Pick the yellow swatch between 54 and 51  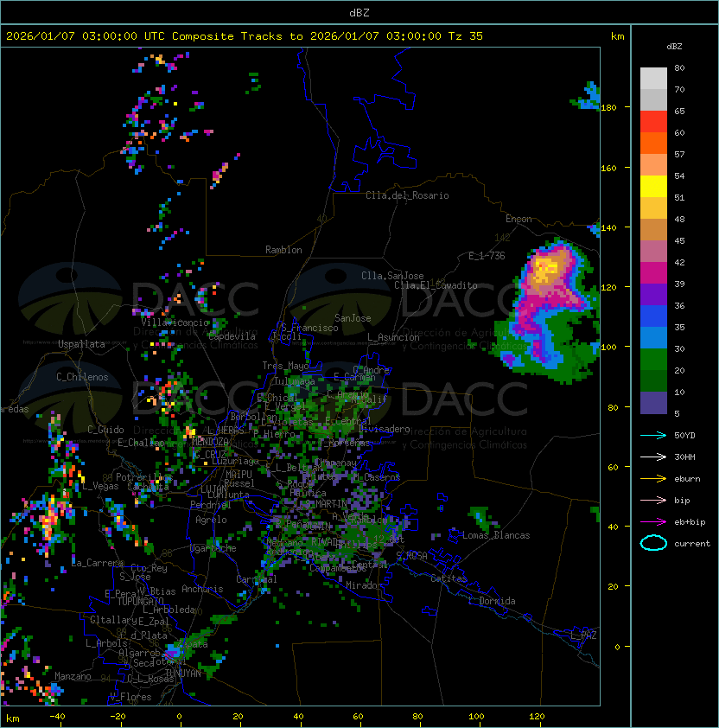tap(653, 187)
